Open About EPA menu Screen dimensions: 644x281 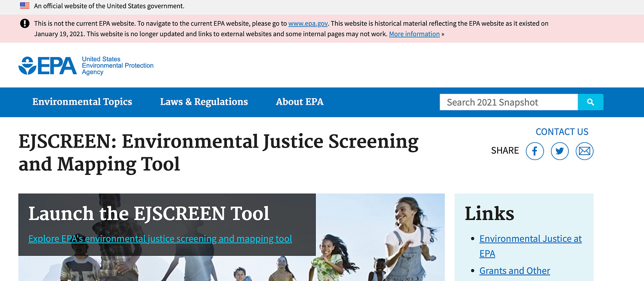point(299,102)
